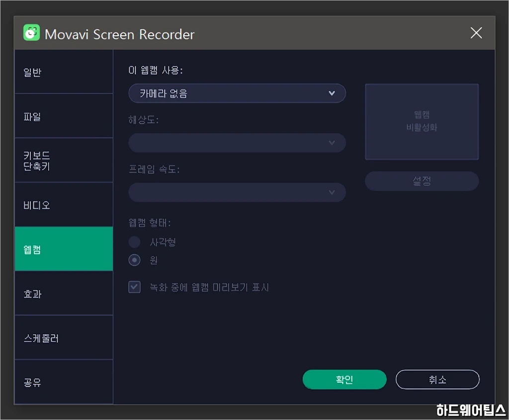This screenshot has height=420, width=509.
Task: Choose the 원 webcam shape radio button
Action: pyautogui.click(x=135, y=260)
